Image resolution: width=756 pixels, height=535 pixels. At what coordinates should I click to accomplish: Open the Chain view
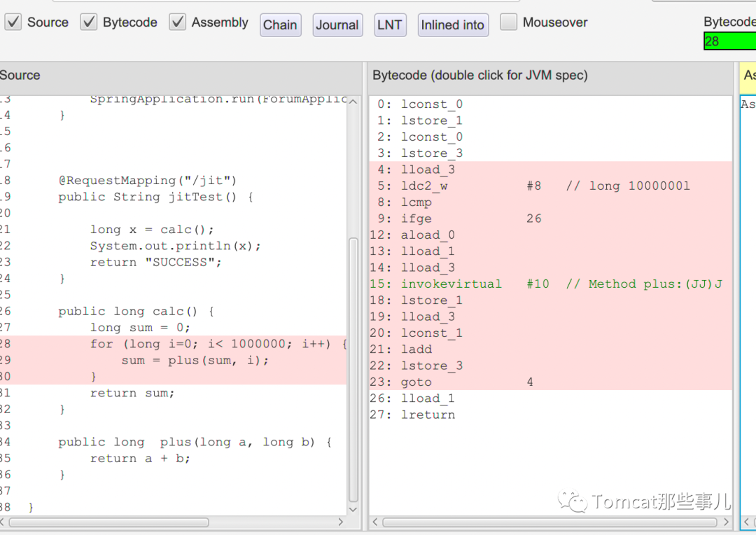tap(280, 25)
